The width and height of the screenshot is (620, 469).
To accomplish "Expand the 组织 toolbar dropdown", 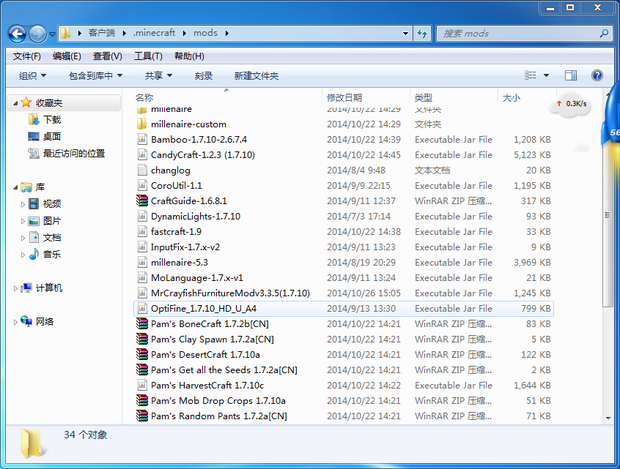I will click(32, 76).
